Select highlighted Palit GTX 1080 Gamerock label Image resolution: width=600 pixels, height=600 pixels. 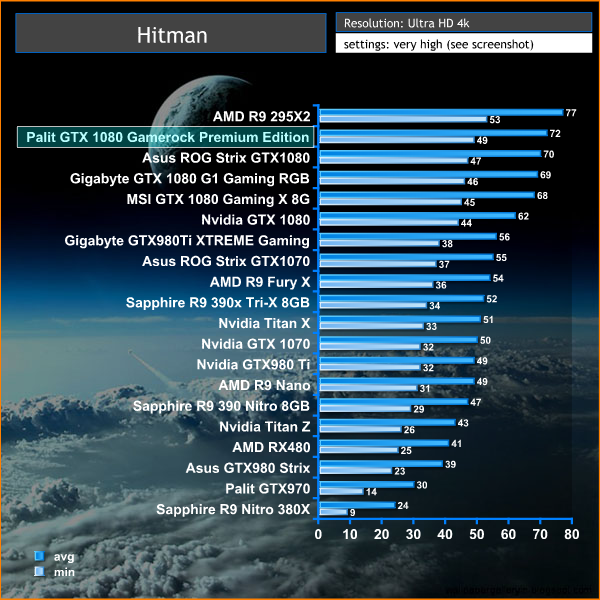coord(165,137)
